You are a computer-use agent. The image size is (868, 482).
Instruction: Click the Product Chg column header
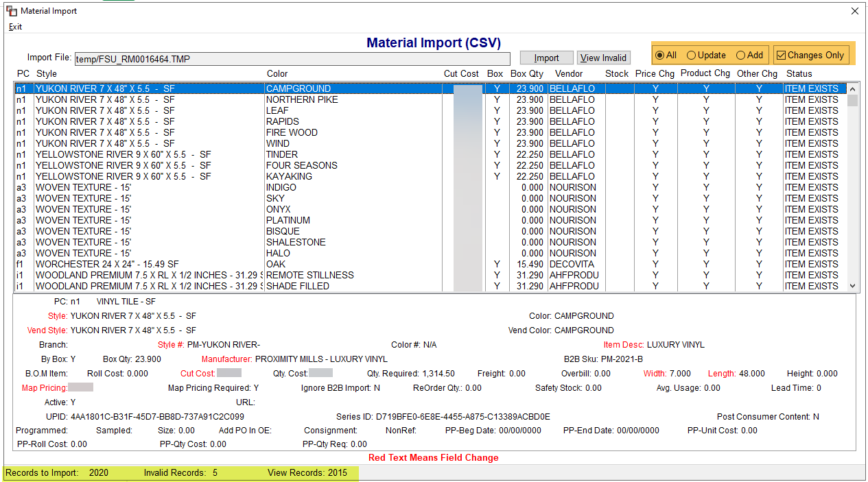point(705,73)
